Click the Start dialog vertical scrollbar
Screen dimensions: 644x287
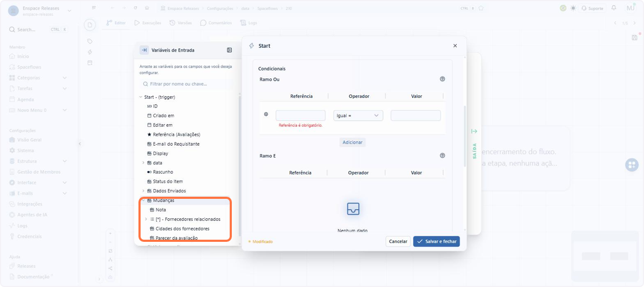(465, 136)
